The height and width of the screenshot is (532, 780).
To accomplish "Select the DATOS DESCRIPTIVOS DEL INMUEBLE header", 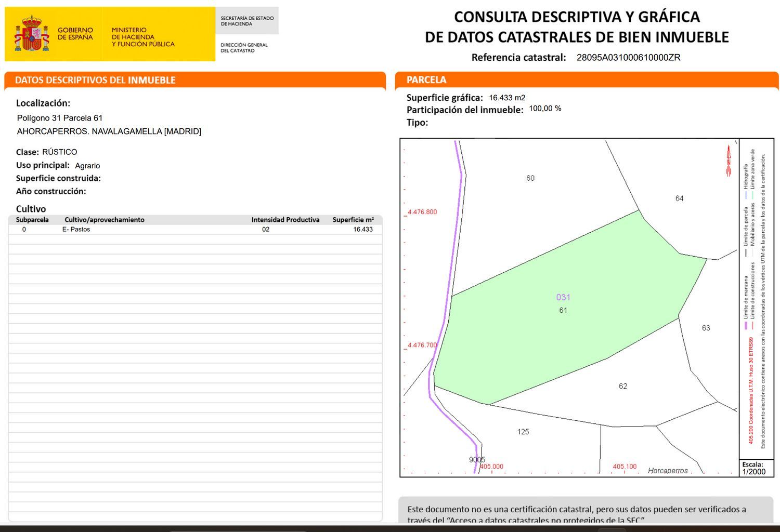I will click(x=95, y=80).
